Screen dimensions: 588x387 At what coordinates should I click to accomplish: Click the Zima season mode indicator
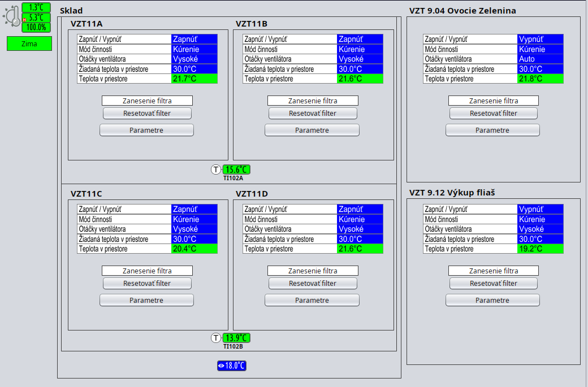(x=29, y=44)
